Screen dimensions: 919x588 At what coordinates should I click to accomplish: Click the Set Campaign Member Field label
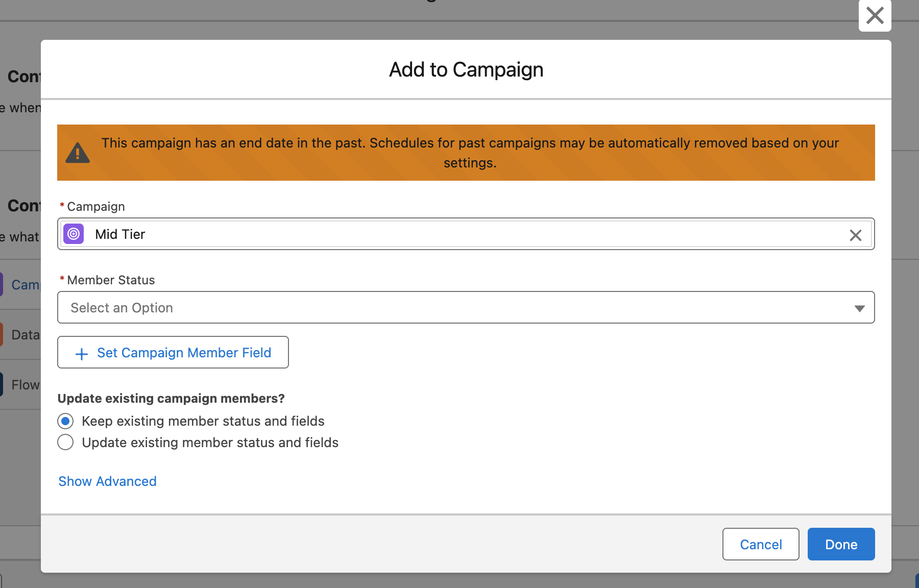pos(184,353)
